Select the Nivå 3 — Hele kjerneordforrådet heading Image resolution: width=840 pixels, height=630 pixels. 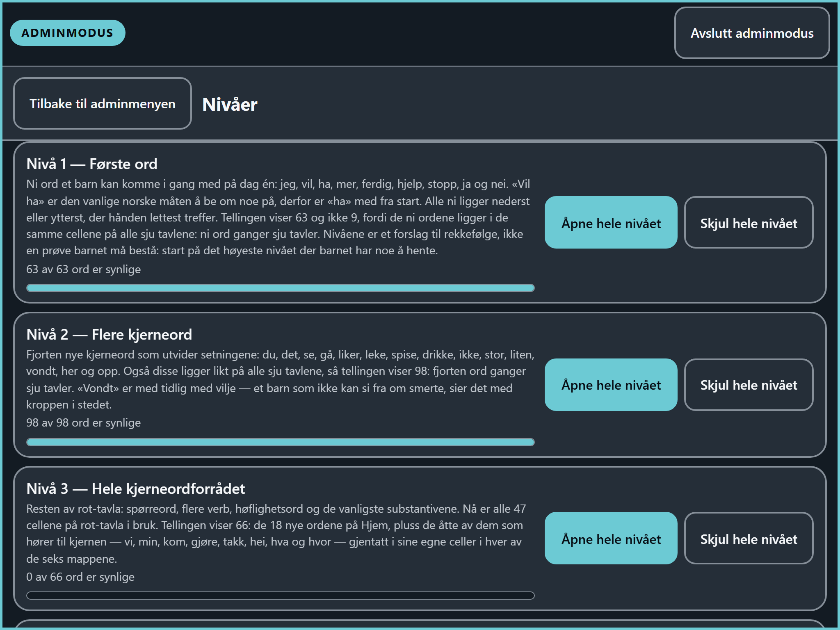(x=135, y=489)
